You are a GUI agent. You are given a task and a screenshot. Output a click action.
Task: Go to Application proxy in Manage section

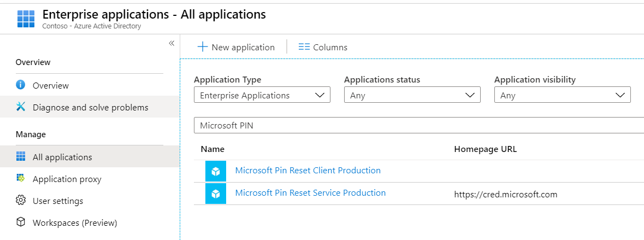click(67, 179)
